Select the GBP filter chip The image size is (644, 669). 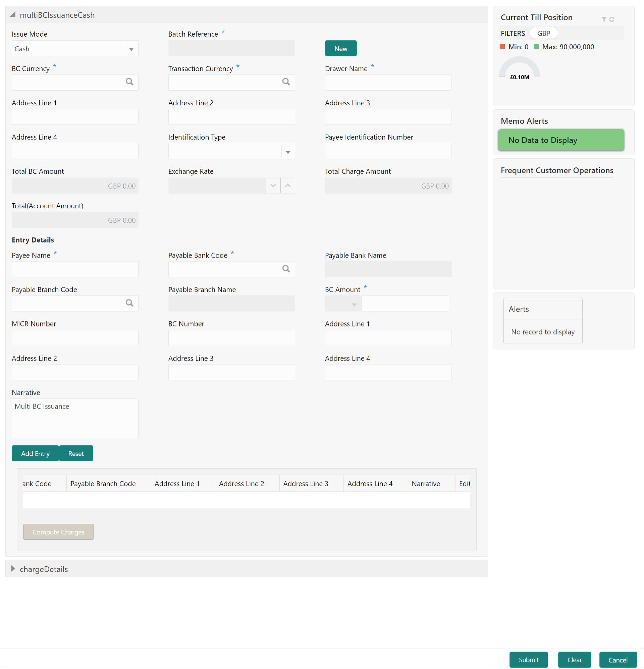[543, 34]
